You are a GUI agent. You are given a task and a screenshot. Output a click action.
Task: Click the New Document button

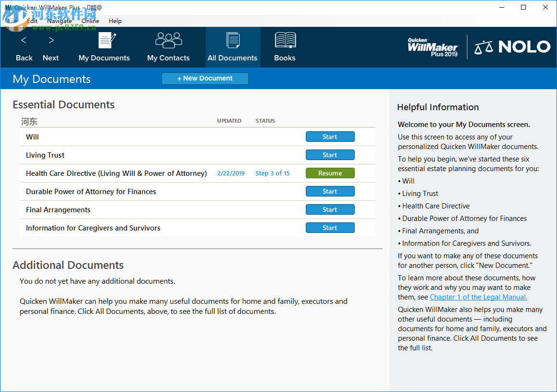pos(205,79)
